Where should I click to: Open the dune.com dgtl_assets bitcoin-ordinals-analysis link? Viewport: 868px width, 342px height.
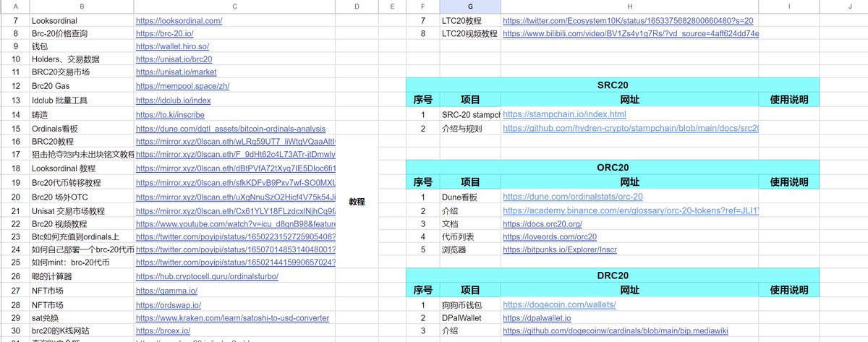[x=231, y=129]
